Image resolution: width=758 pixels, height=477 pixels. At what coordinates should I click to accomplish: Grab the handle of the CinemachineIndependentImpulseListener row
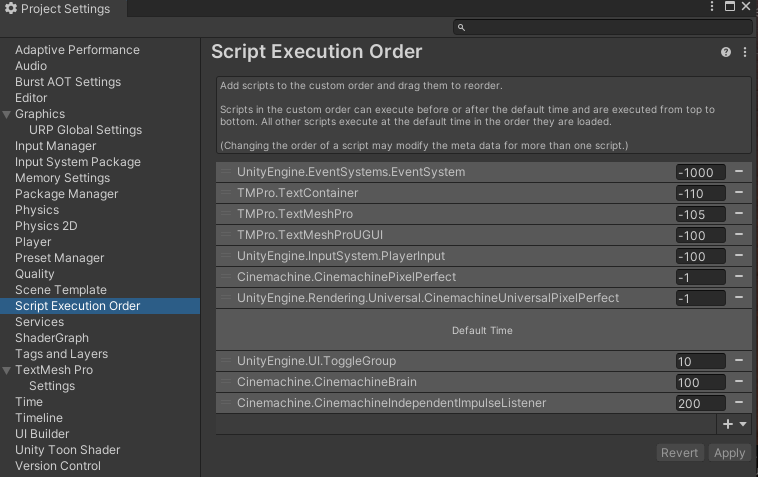226,402
